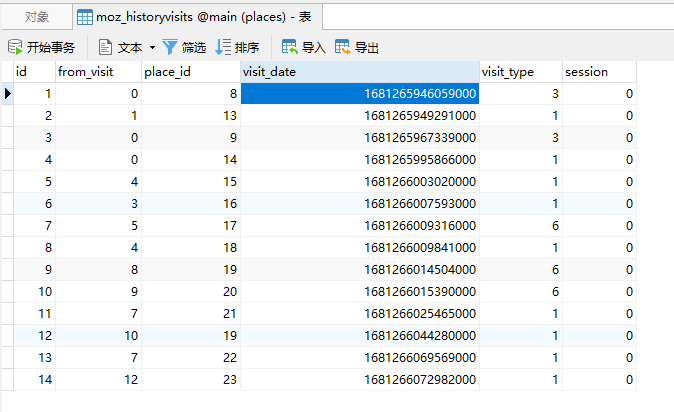Click id cell 14 in last row

[34, 379]
